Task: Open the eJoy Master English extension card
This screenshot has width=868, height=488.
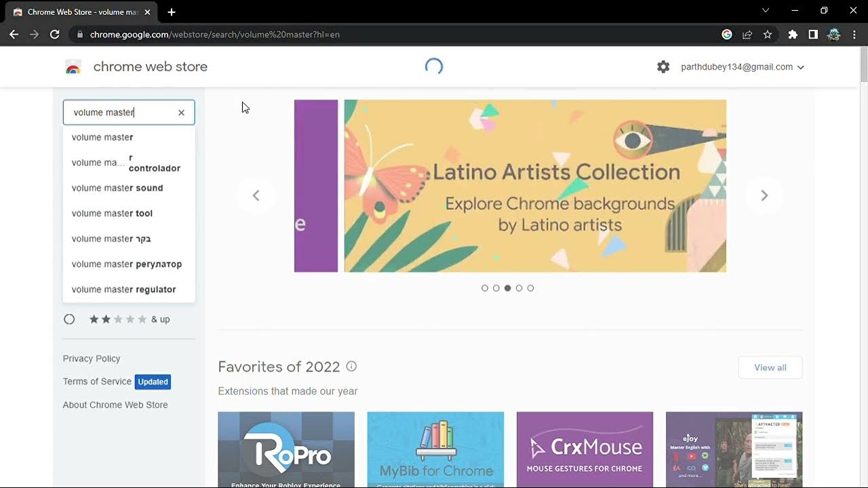Action: coord(734,449)
